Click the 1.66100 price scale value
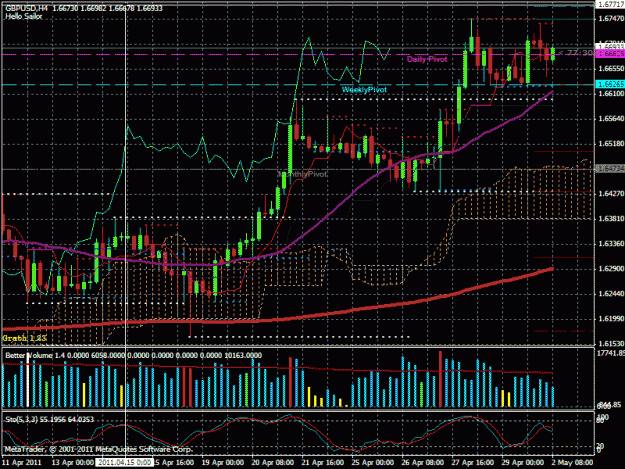Image resolution: width=625 pixels, height=469 pixels. (x=611, y=94)
